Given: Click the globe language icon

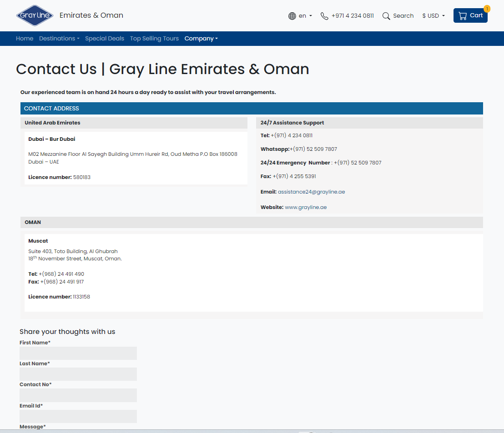Looking at the screenshot, I should click(292, 16).
